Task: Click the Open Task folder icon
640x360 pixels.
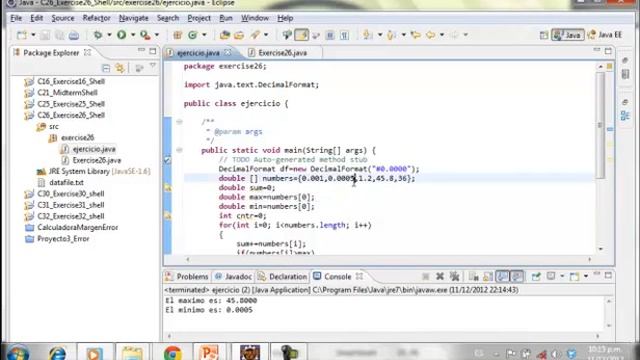Action: [239, 35]
